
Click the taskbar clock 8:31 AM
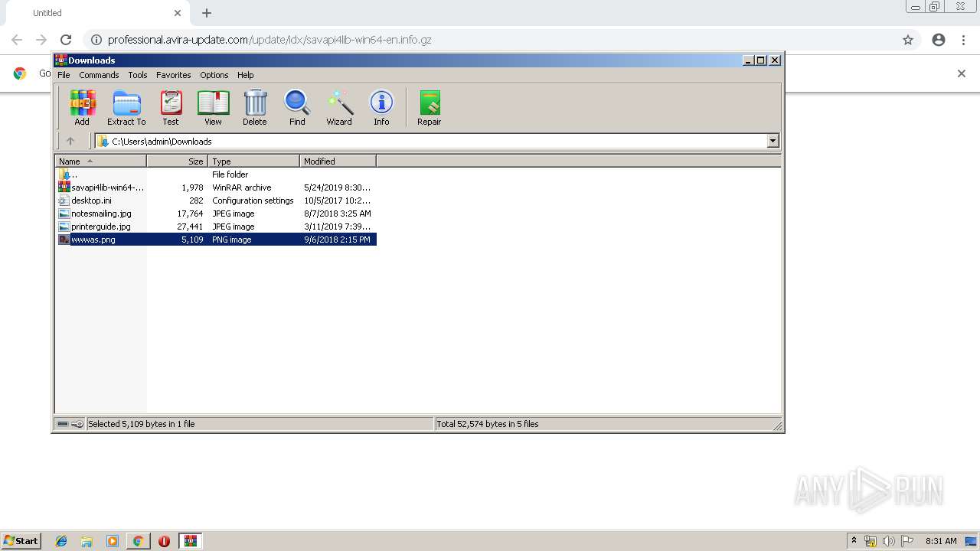(941, 541)
